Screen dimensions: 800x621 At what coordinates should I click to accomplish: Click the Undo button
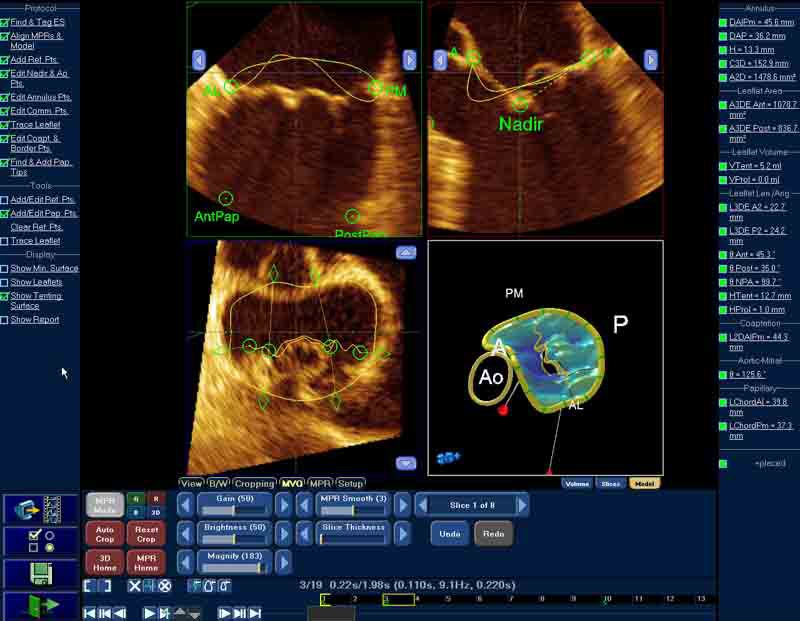(x=450, y=534)
